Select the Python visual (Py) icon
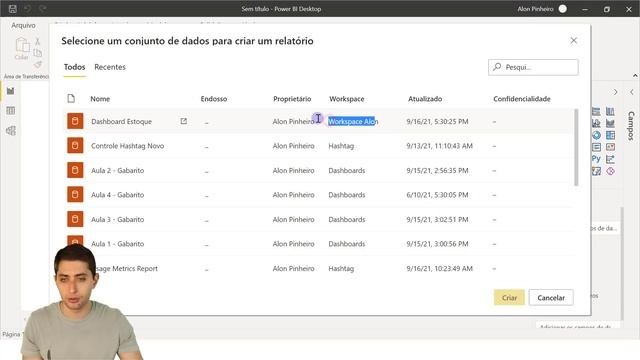640x360 pixels. coord(596,159)
